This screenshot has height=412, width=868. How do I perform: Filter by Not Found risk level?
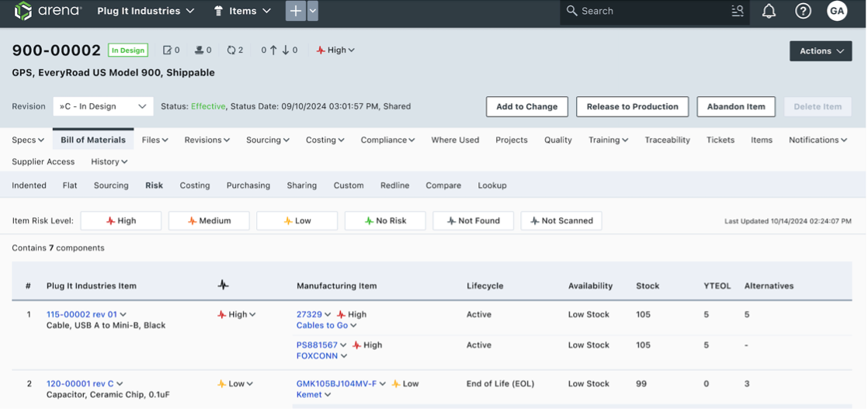[473, 220]
